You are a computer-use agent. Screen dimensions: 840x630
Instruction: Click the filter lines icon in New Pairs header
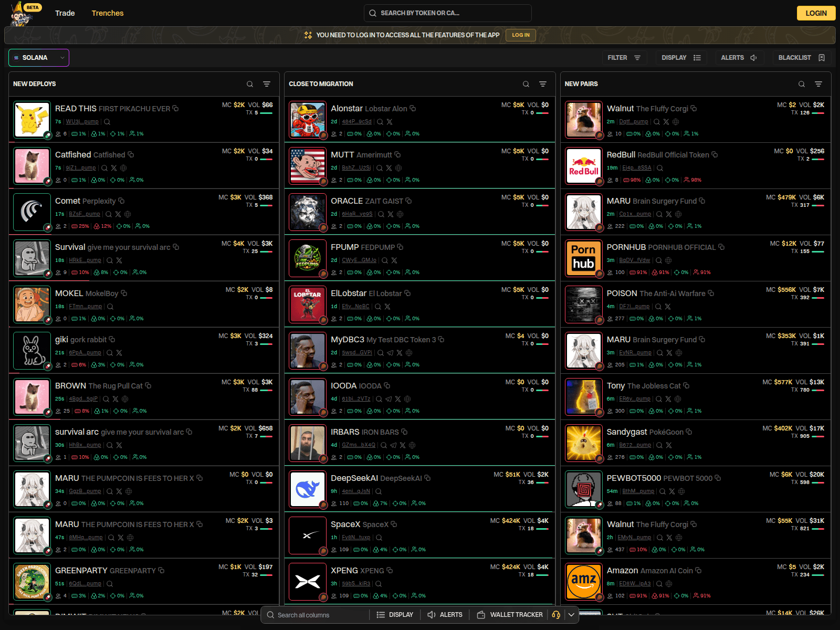(x=818, y=84)
